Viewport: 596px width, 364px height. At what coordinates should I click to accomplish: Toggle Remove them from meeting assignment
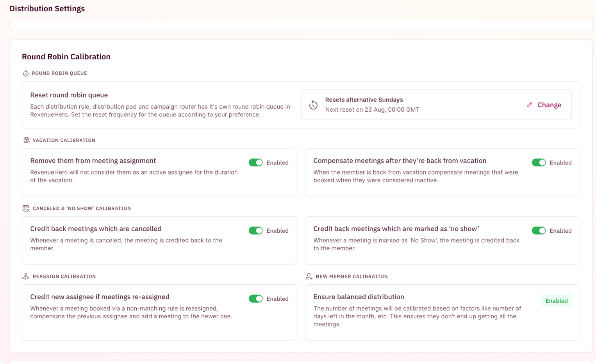click(x=256, y=162)
